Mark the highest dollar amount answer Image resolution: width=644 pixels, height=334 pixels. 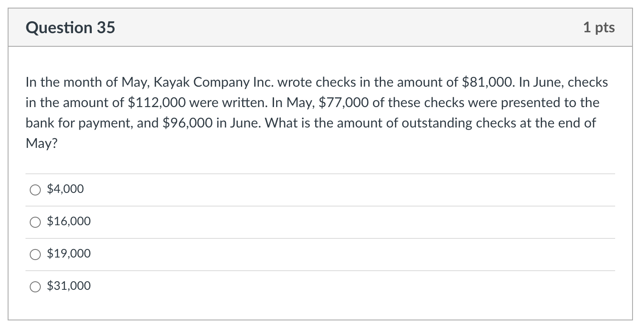tap(35, 286)
